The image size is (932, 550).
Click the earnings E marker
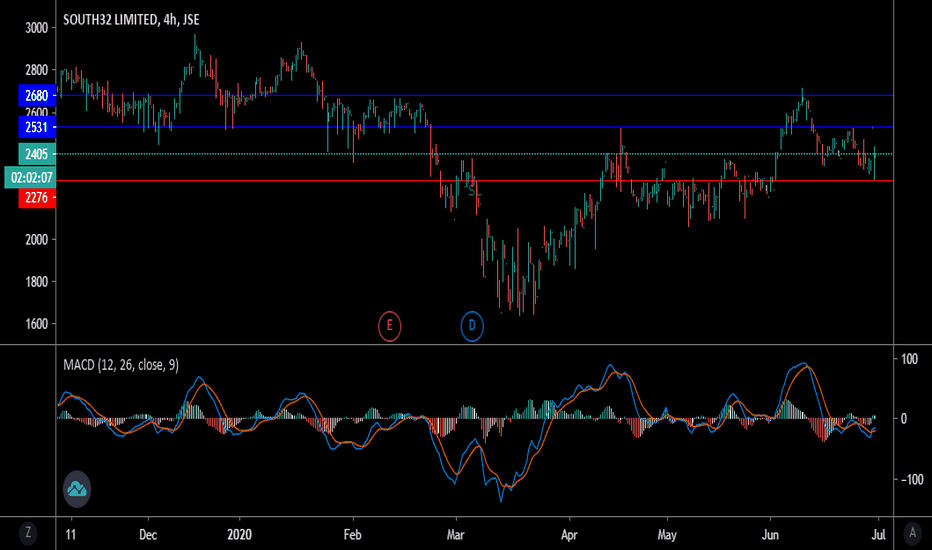[389, 326]
